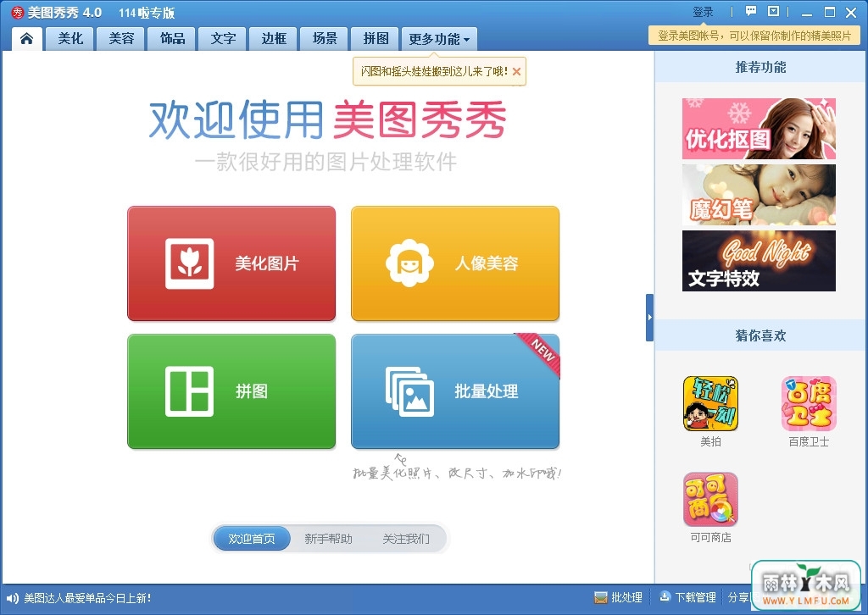Click the 登录美图帐号 login hint banner

click(754, 36)
